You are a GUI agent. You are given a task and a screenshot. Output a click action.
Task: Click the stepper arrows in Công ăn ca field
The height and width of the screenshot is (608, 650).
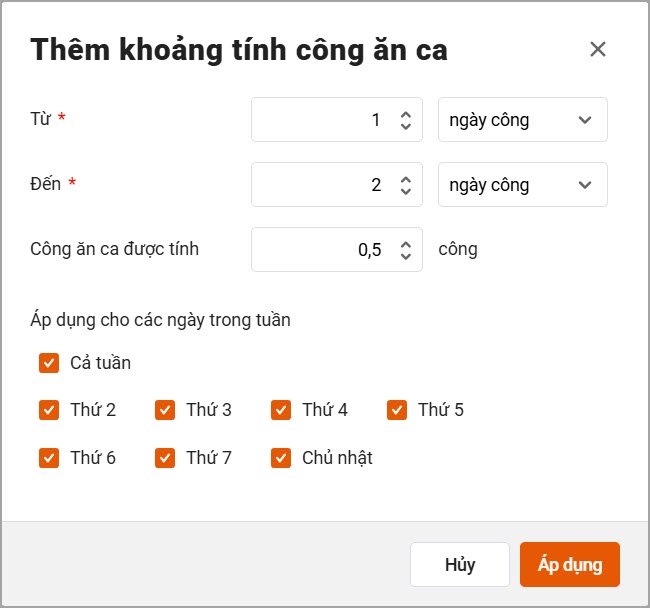[405, 250]
